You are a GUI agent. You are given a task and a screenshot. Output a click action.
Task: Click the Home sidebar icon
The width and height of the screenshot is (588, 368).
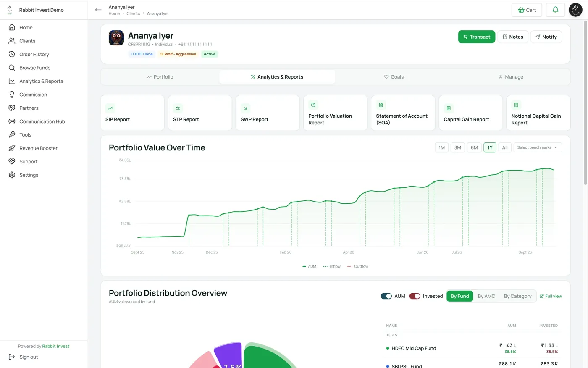click(12, 27)
